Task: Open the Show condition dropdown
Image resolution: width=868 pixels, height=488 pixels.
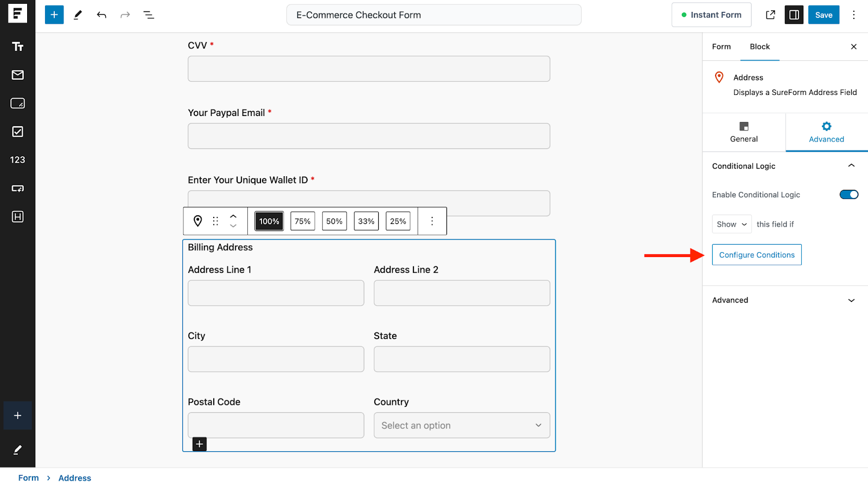Action: 731,224
